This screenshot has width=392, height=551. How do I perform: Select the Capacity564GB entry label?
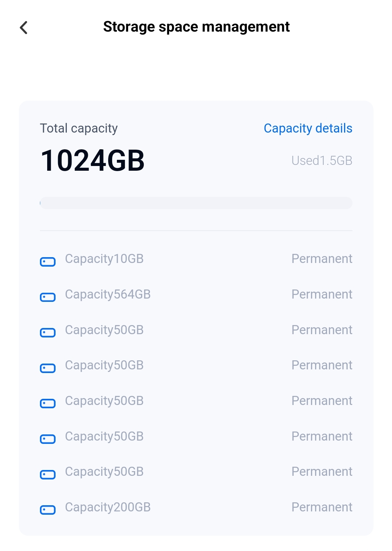coord(108,294)
